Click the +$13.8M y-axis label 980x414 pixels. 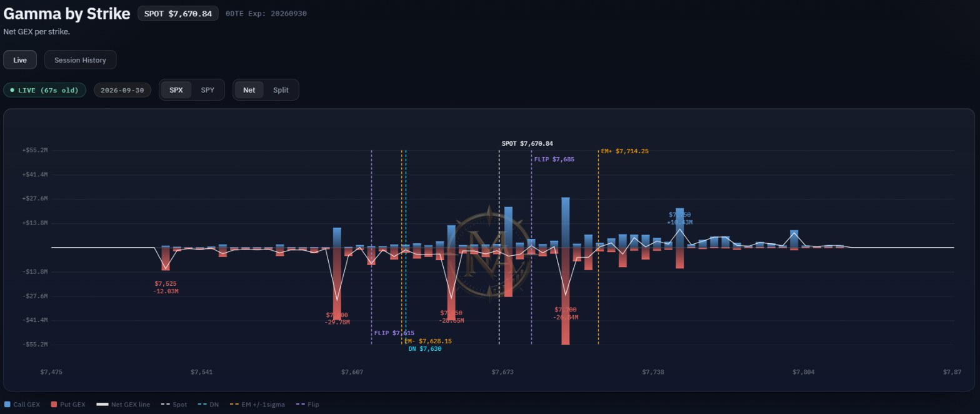point(35,223)
